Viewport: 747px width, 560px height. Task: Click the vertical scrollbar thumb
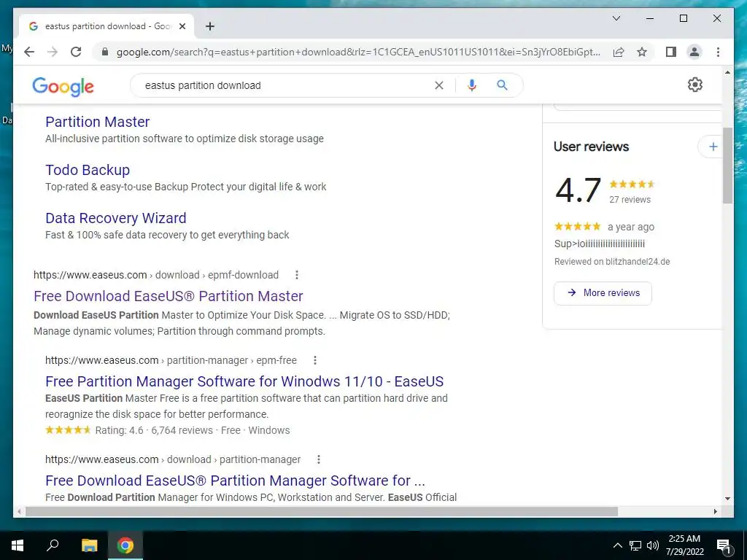coord(727,166)
